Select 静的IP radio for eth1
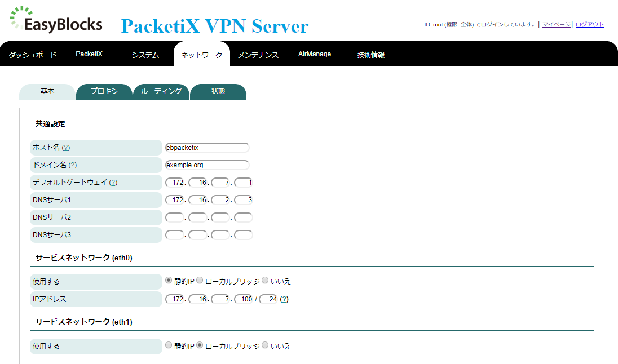 [169, 345]
